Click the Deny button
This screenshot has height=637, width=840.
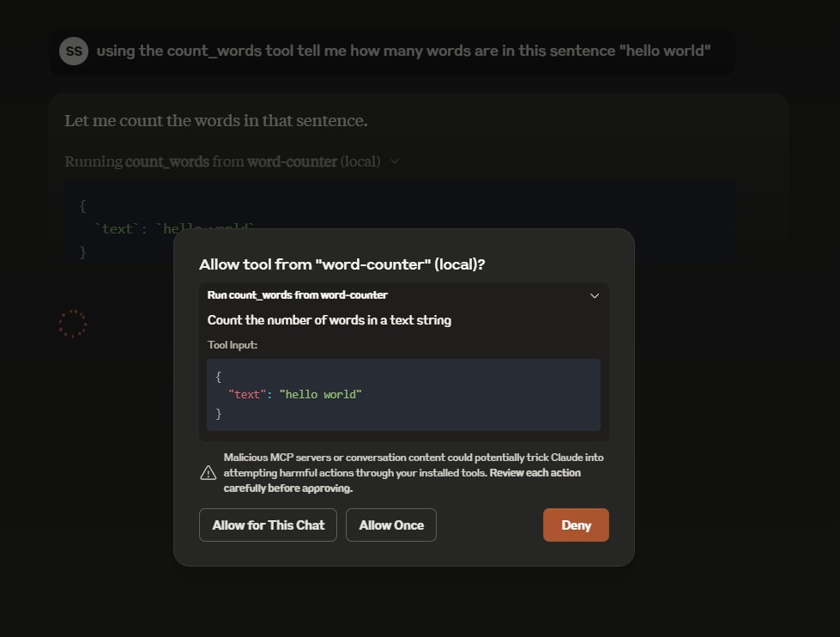tap(576, 525)
